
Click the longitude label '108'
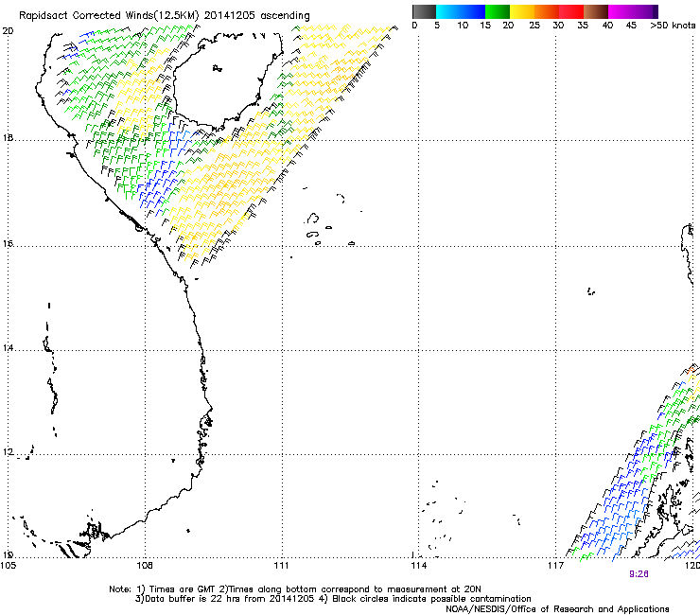point(144,566)
